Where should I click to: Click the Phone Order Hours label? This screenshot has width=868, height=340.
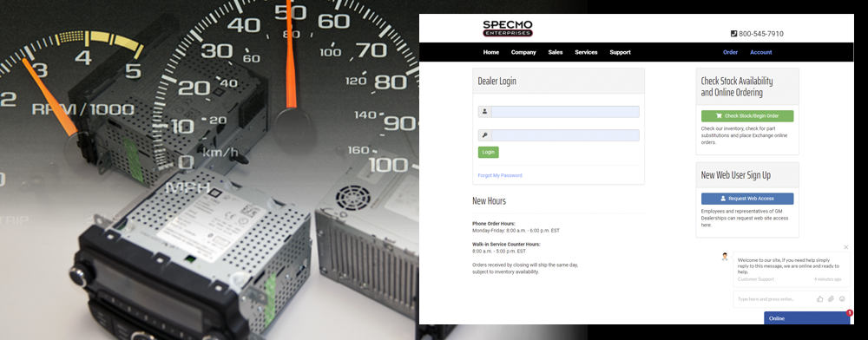click(x=494, y=224)
